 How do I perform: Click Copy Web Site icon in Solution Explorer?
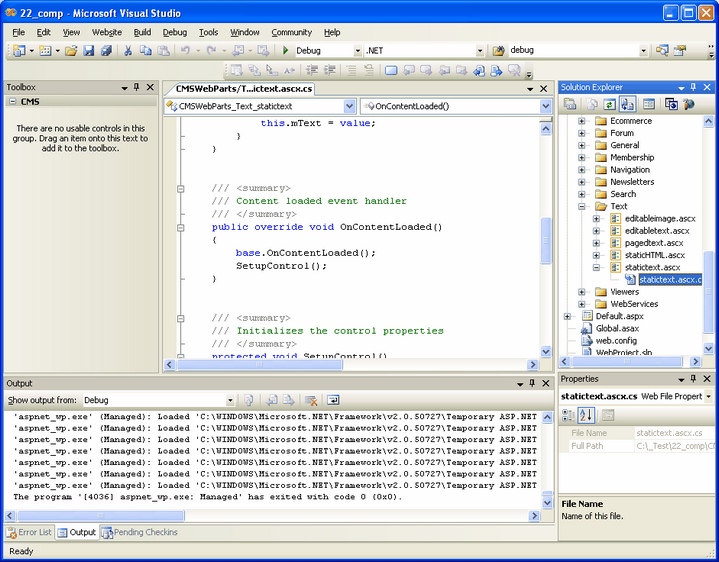pyautogui.click(x=671, y=105)
